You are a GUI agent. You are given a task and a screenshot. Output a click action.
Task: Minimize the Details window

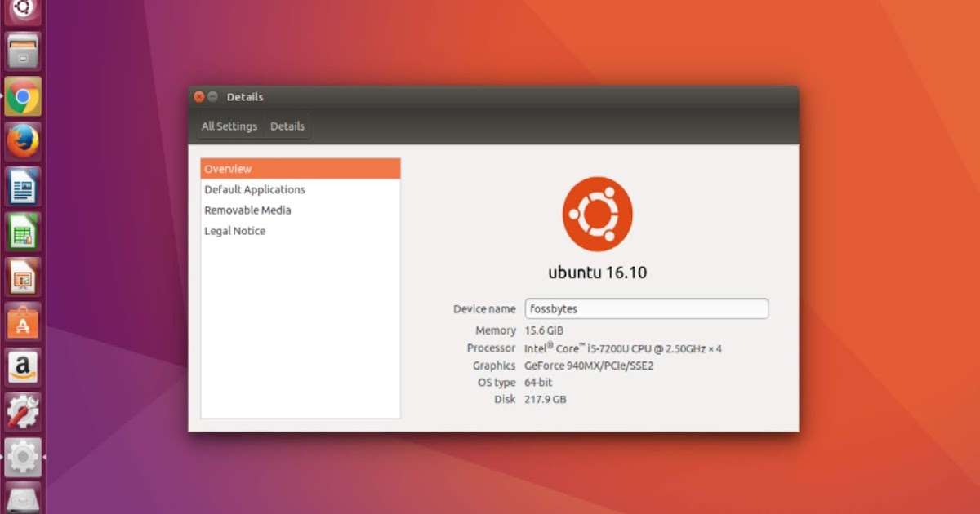[x=212, y=97]
